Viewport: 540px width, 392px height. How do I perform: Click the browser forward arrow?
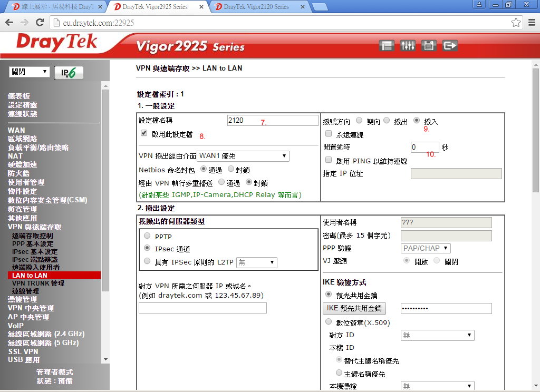click(24, 23)
